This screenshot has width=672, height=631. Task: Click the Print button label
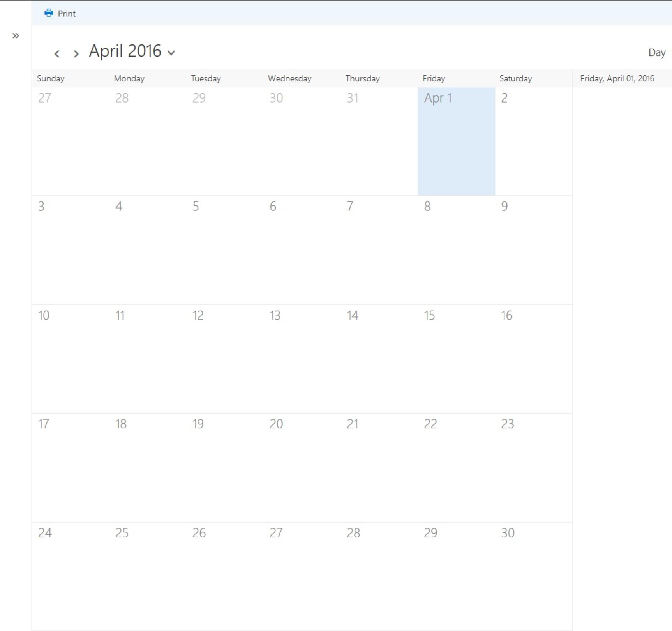[x=67, y=14]
